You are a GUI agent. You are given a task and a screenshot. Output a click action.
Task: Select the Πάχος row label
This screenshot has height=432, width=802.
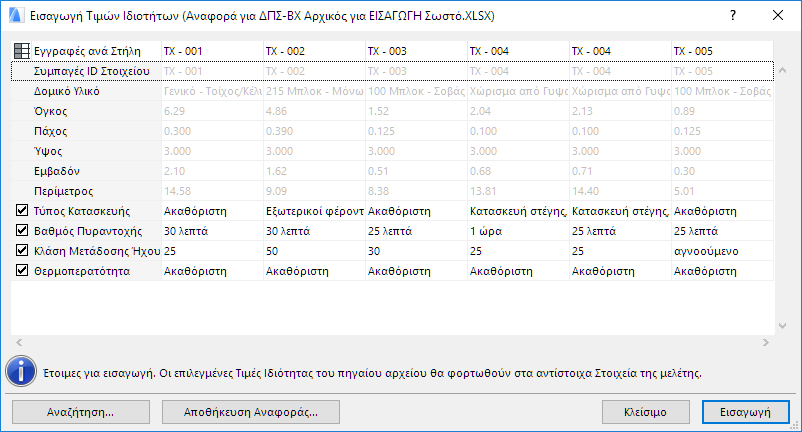[x=50, y=131]
